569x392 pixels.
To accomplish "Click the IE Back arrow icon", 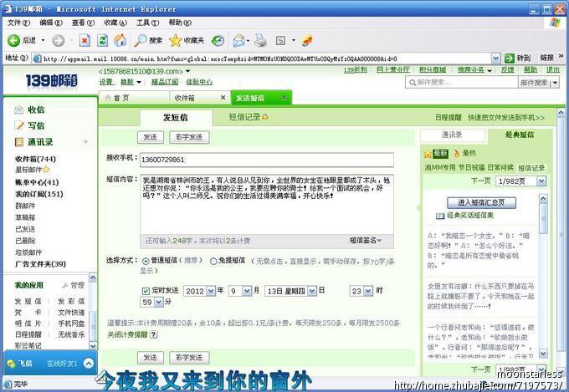I will [x=13, y=40].
